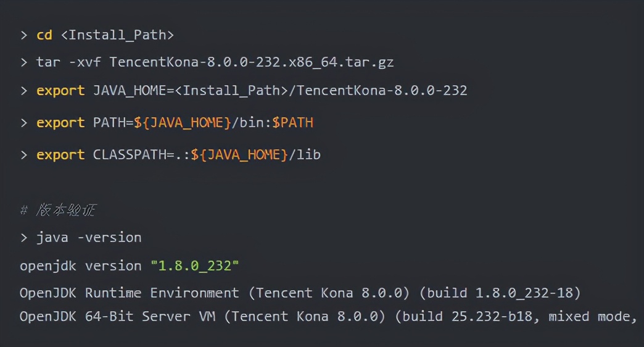The image size is (644, 347).
Task: Click the 'java -version' command line
Action: tap(81, 238)
